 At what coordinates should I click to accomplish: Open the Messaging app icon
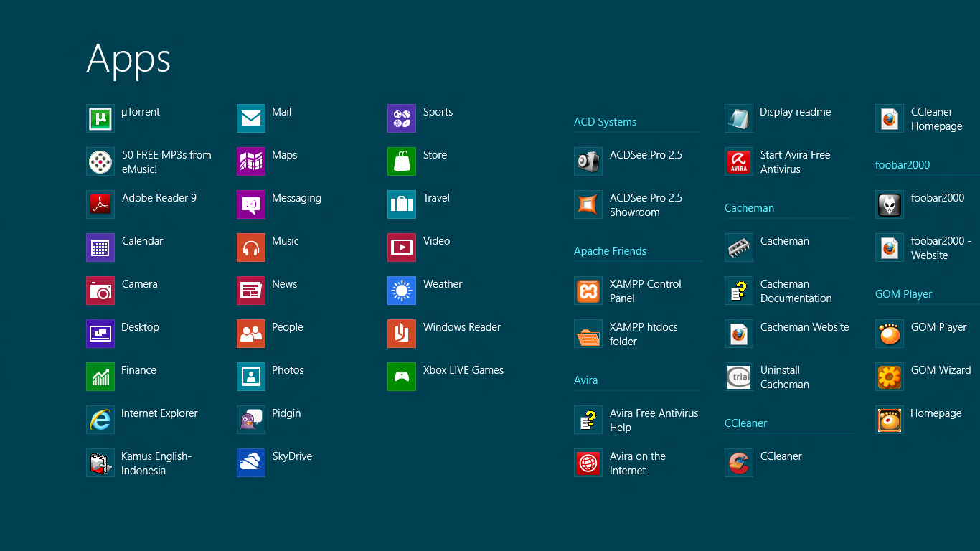point(251,204)
